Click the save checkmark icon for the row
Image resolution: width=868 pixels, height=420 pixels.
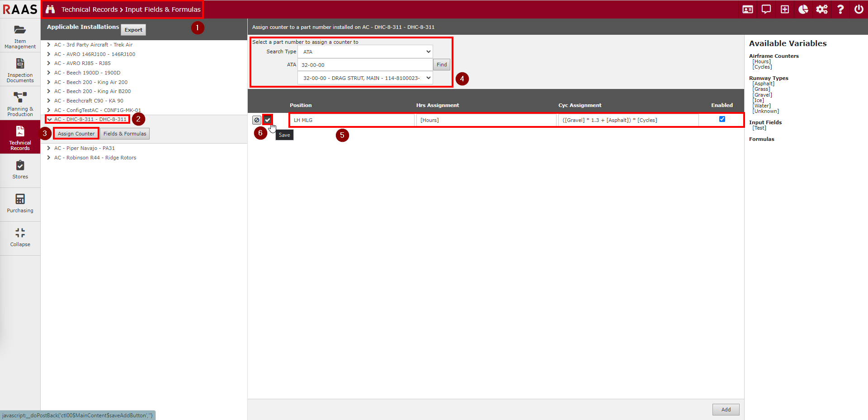pyautogui.click(x=268, y=120)
